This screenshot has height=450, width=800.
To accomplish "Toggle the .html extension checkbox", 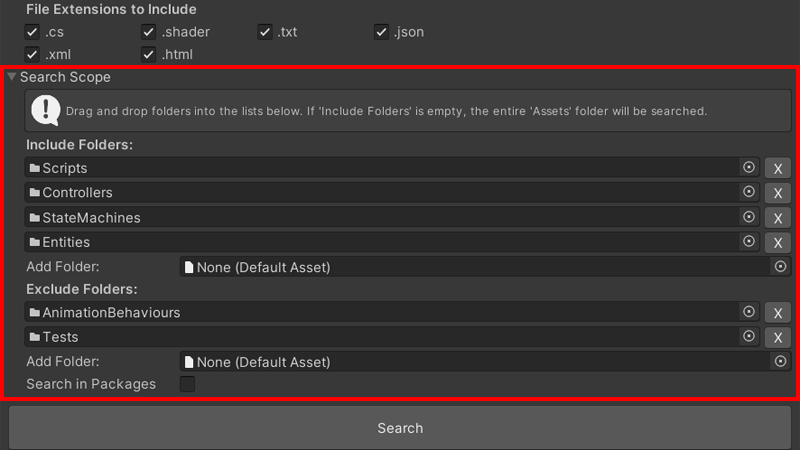I will (148, 54).
